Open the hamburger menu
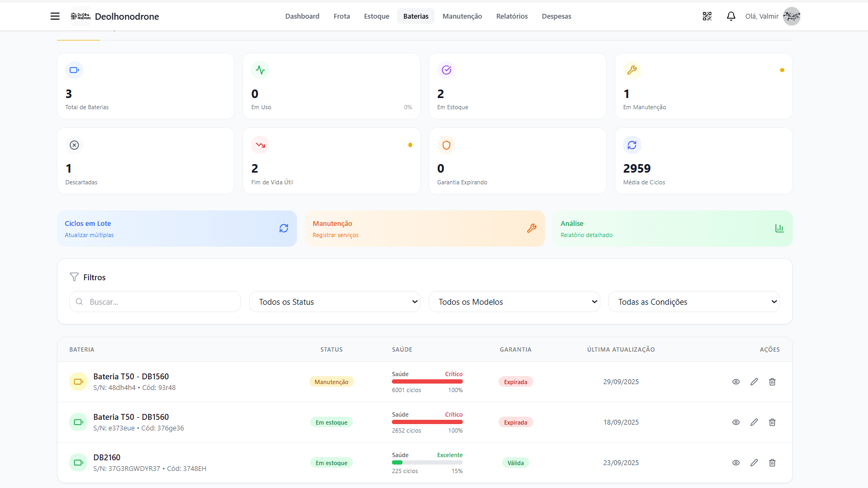Image resolution: width=868 pixels, height=488 pixels. 55,16
